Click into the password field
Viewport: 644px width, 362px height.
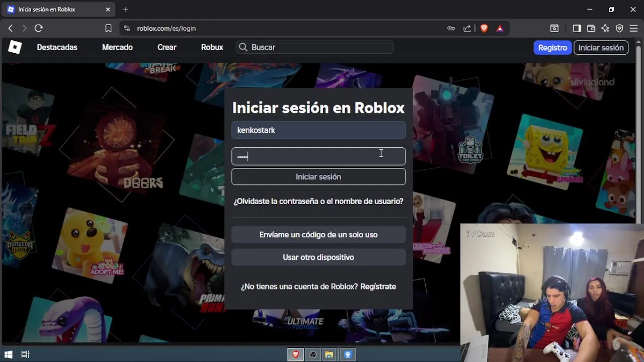(x=318, y=156)
